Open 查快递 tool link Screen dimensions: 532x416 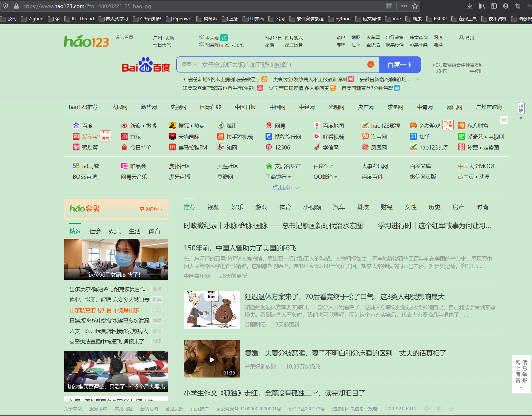373,44
